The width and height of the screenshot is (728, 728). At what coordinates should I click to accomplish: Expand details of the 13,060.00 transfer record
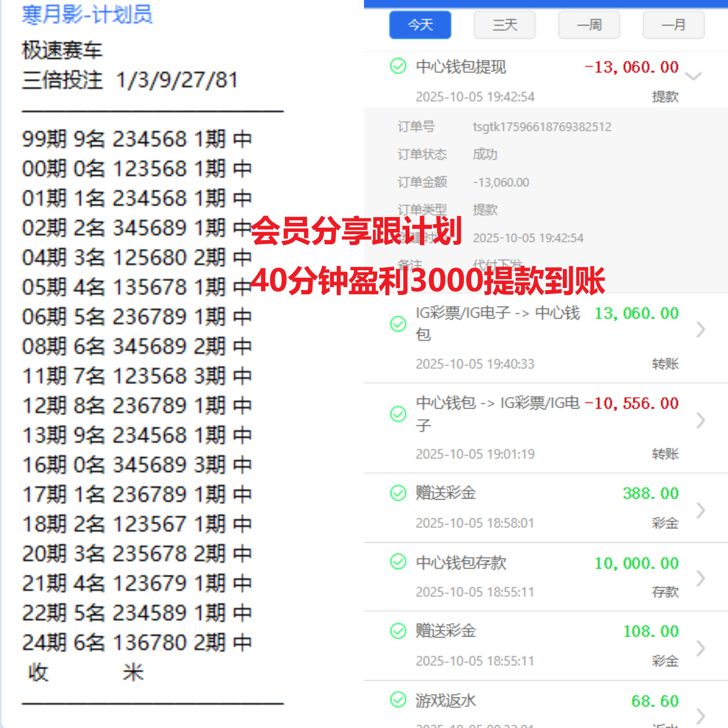tap(701, 329)
